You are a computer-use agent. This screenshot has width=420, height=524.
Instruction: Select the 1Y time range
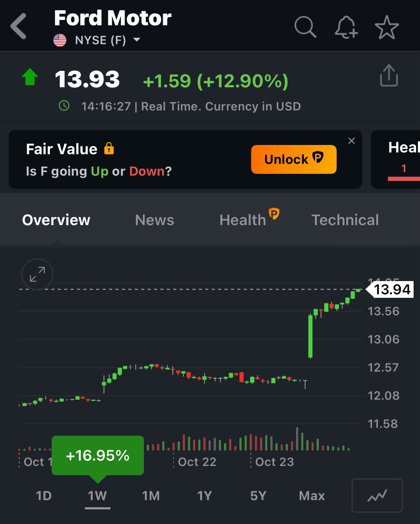(x=204, y=496)
